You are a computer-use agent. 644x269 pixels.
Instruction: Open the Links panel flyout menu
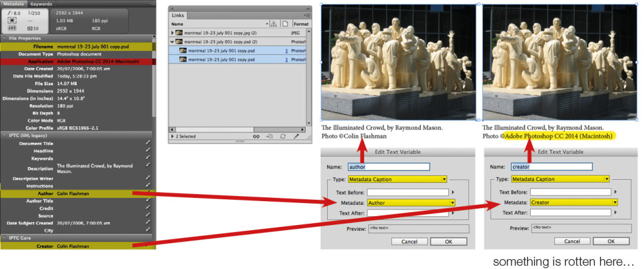click(308, 16)
